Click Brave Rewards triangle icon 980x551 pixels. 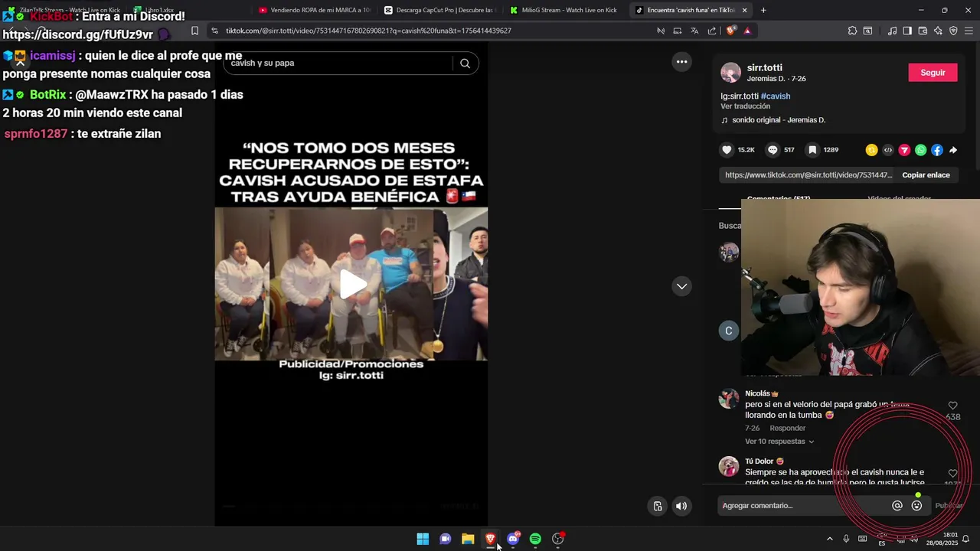747,31
